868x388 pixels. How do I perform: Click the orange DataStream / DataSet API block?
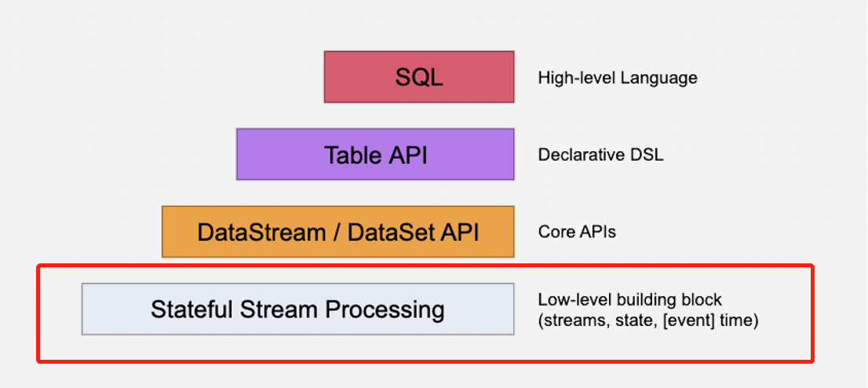[x=337, y=232]
